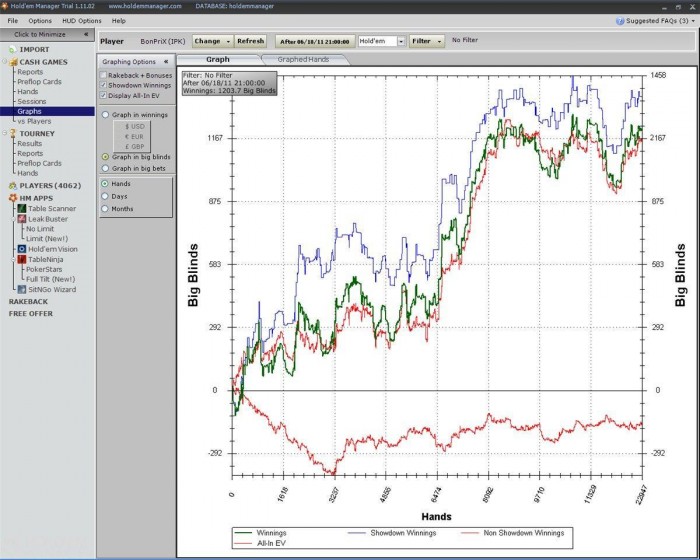This screenshot has width=700, height=560.
Task: Launch the Hold'em Vision icon
Action: (21, 249)
